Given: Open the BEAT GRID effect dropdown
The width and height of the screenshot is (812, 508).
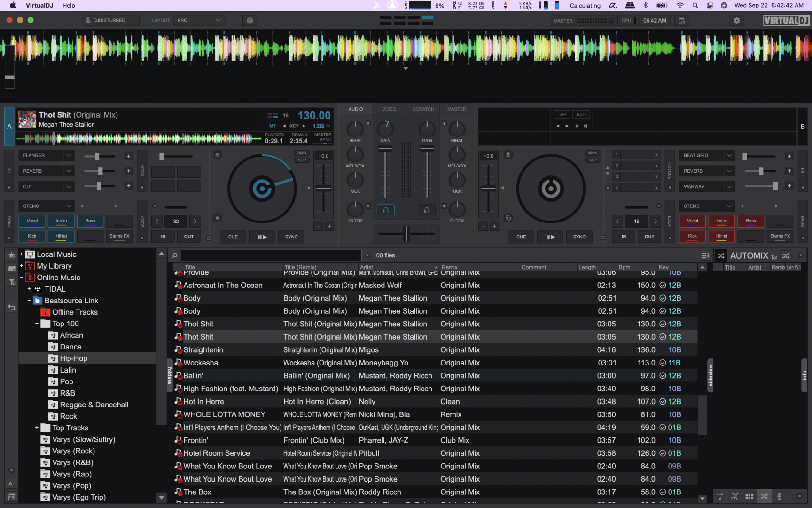Looking at the screenshot, I should point(707,156).
